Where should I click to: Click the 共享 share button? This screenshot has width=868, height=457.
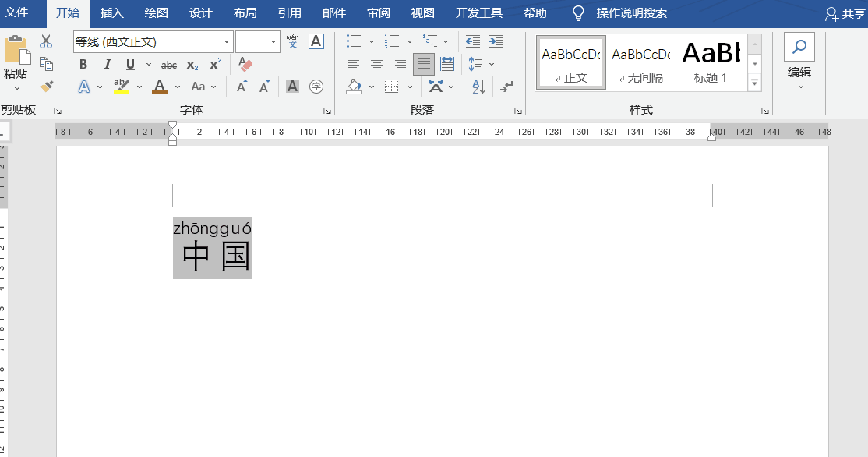[x=846, y=14]
